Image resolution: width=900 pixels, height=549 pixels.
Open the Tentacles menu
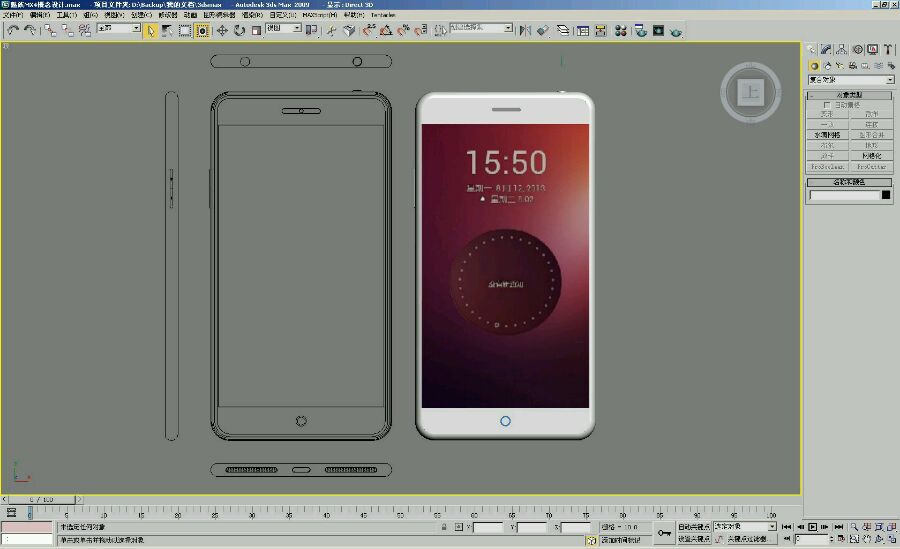point(383,15)
